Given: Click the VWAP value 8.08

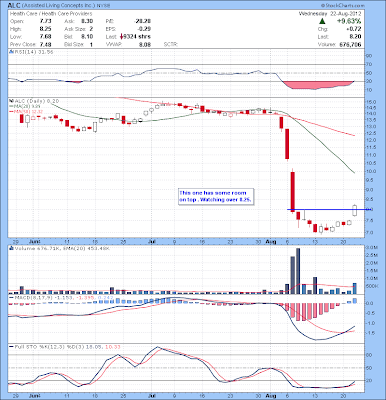Looking at the screenshot, I should (x=145, y=44).
